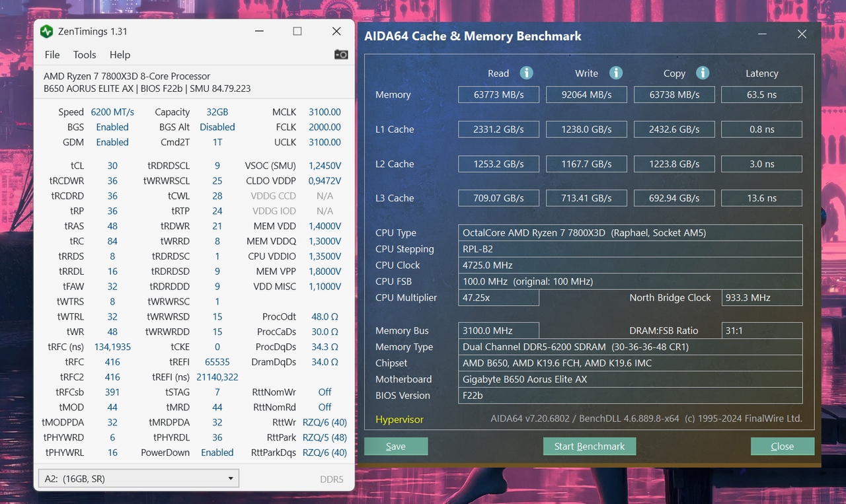
Task: Click the Capacity value 32GB
Action: pos(217,112)
